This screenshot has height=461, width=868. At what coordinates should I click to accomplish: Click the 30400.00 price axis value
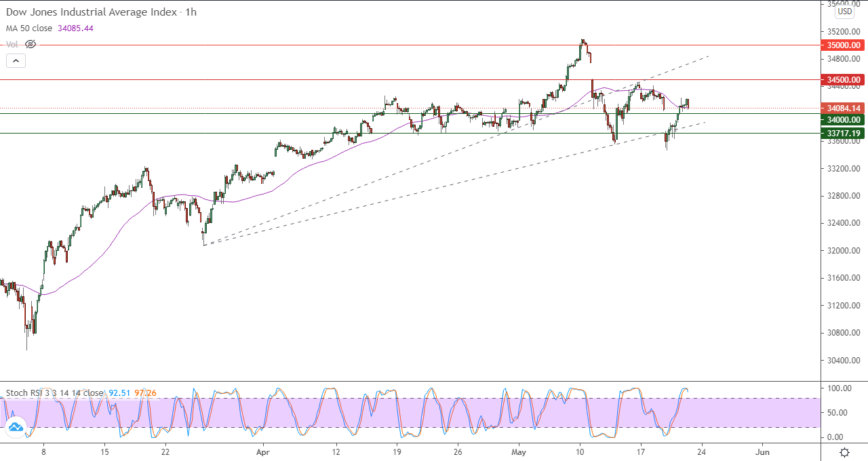tap(843, 360)
